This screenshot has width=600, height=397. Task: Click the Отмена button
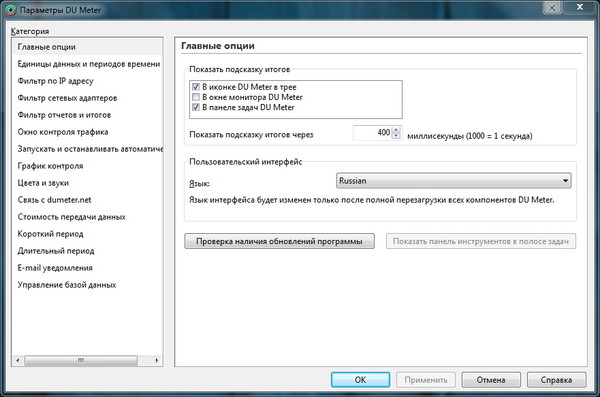491,380
